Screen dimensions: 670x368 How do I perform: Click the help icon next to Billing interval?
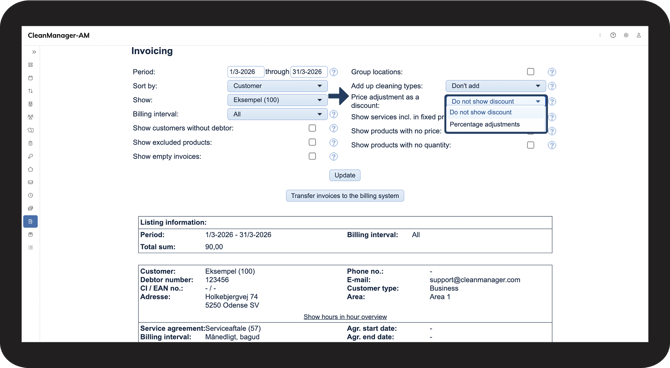tap(334, 114)
